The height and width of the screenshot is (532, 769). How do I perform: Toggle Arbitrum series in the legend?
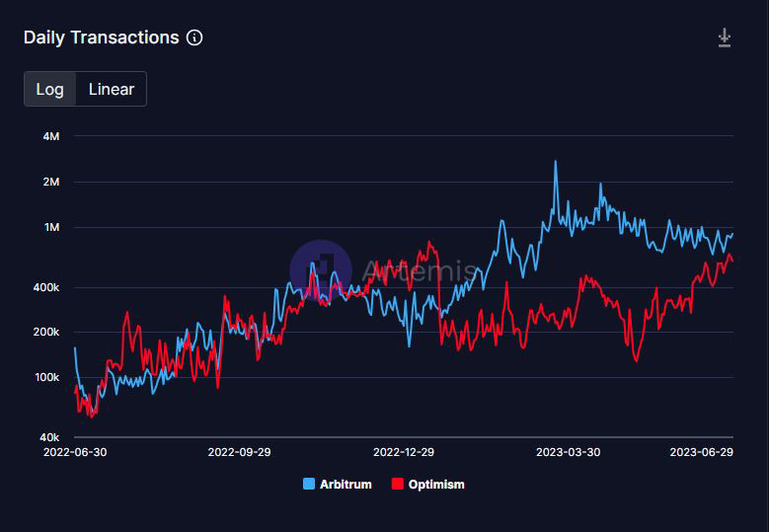[338, 485]
